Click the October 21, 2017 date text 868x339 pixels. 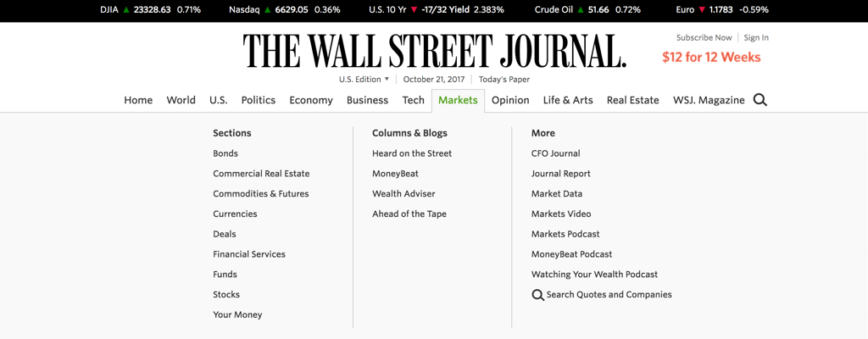pyautogui.click(x=434, y=79)
